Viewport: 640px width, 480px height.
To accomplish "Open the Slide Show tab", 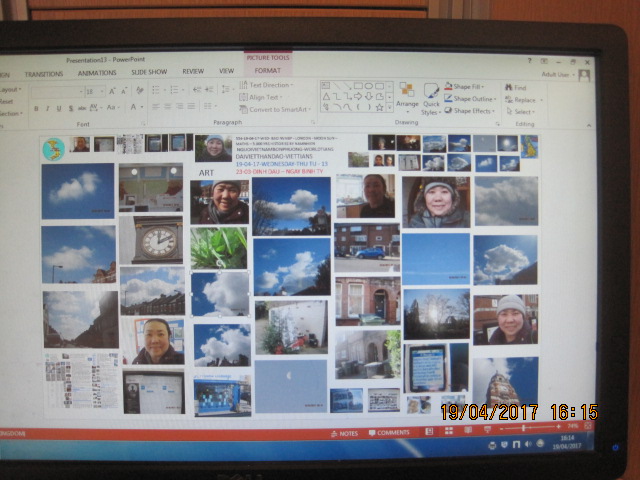I will coord(149,72).
